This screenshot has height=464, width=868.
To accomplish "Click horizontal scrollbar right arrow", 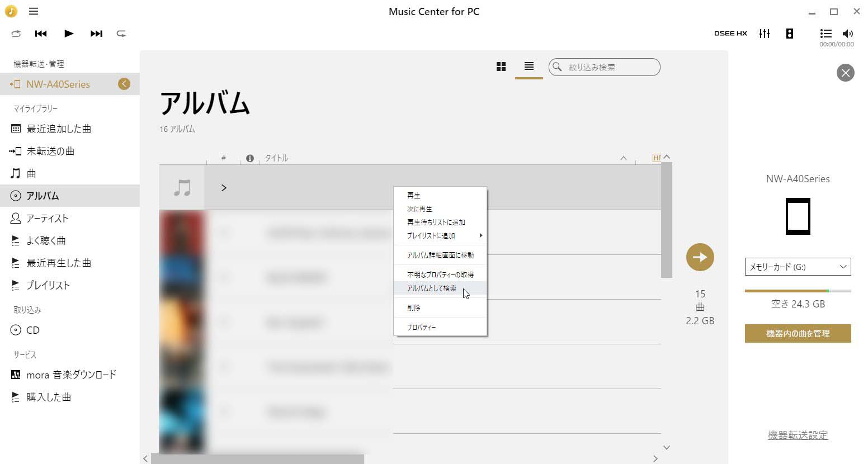I will [x=655, y=458].
